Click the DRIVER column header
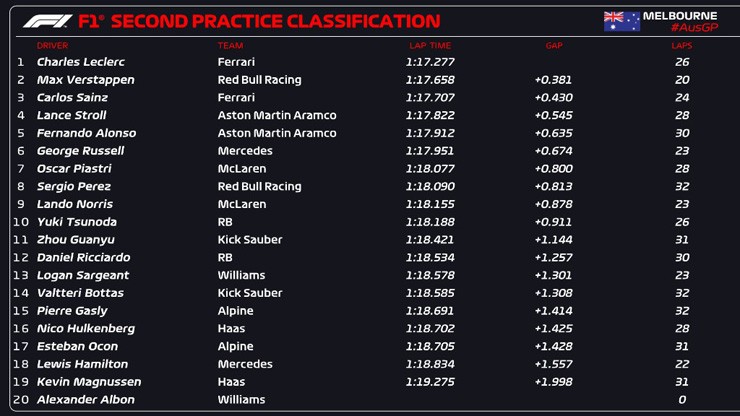 [x=52, y=46]
